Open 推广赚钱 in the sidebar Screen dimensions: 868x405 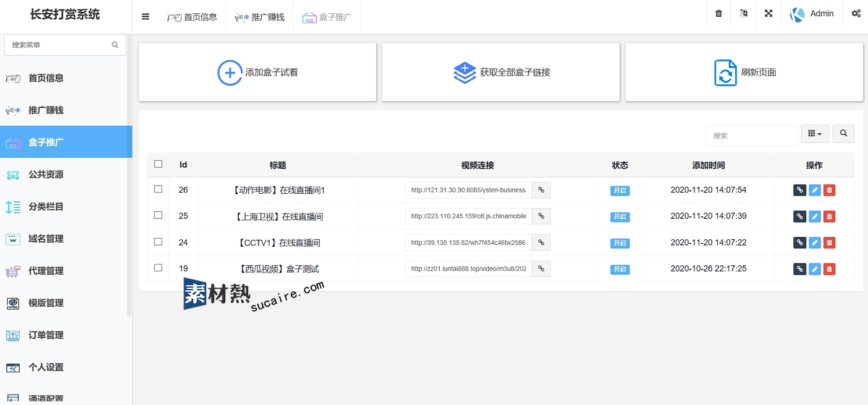66,110
